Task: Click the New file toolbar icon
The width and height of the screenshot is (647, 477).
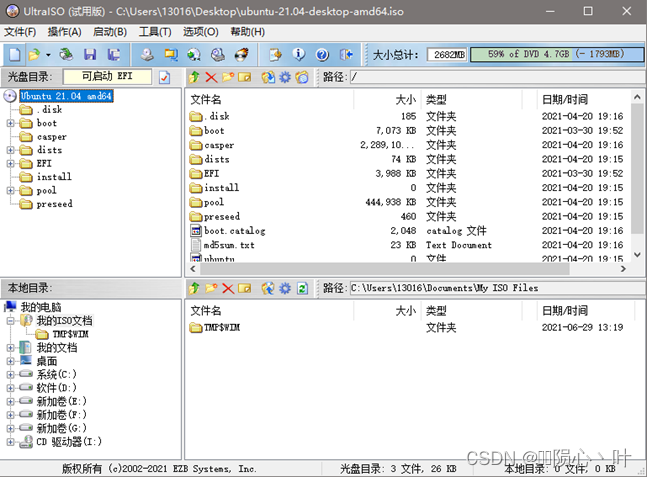Action: [x=14, y=54]
